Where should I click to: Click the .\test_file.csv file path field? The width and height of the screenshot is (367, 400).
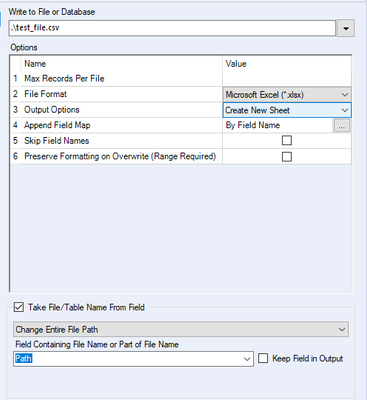[172, 28]
